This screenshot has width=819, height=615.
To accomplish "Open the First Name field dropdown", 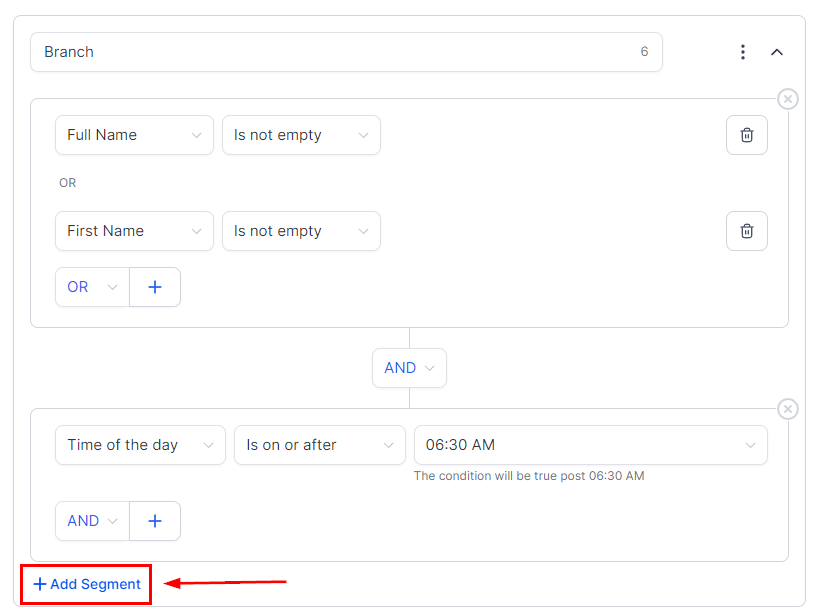I will click(134, 231).
